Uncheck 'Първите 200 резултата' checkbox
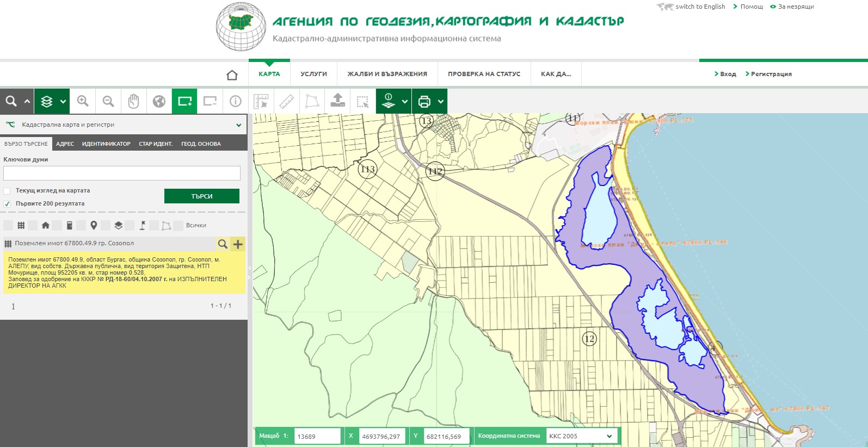The image size is (868, 447). click(x=7, y=204)
